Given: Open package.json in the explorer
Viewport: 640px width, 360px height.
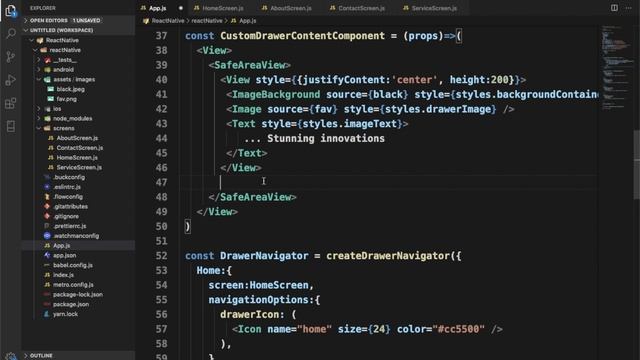Looking at the screenshot, I should click(x=71, y=304).
